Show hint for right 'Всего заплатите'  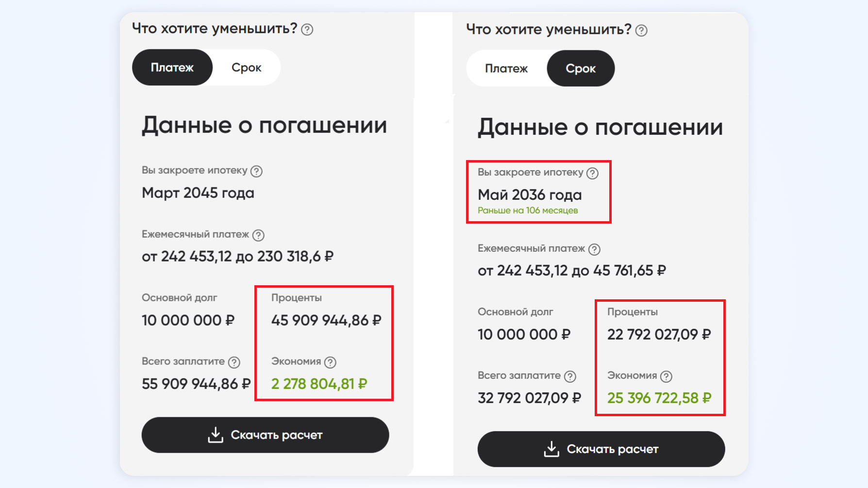[x=570, y=376]
